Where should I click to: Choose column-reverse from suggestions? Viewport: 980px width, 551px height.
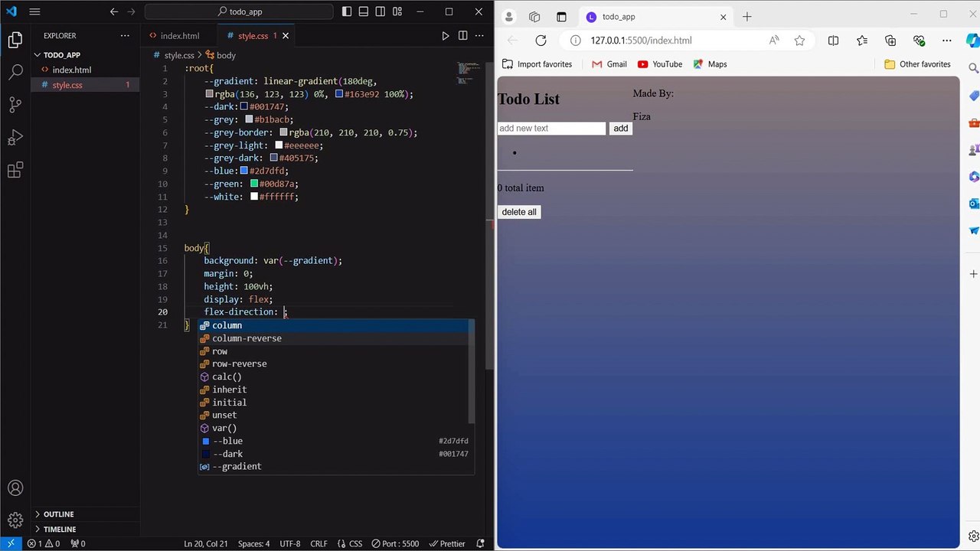[x=336, y=338]
